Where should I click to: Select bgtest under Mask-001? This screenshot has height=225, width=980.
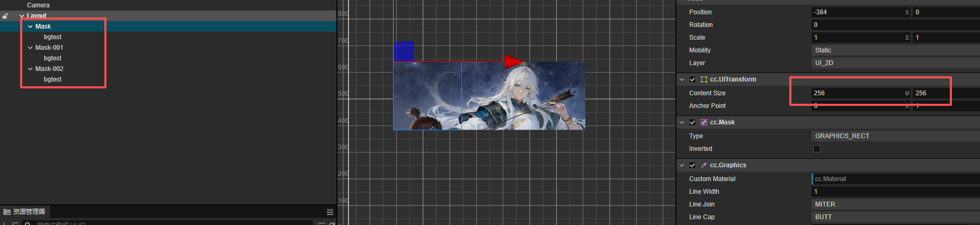pyautogui.click(x=52, y=58)
